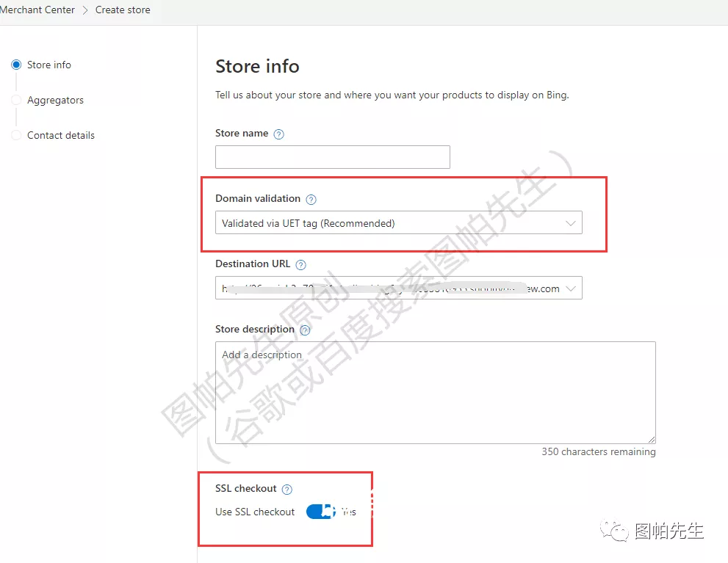Navigate to Merchant Center breadcrumb link
The height and width of the screenshot is (563, 728).
coord(37,10)
